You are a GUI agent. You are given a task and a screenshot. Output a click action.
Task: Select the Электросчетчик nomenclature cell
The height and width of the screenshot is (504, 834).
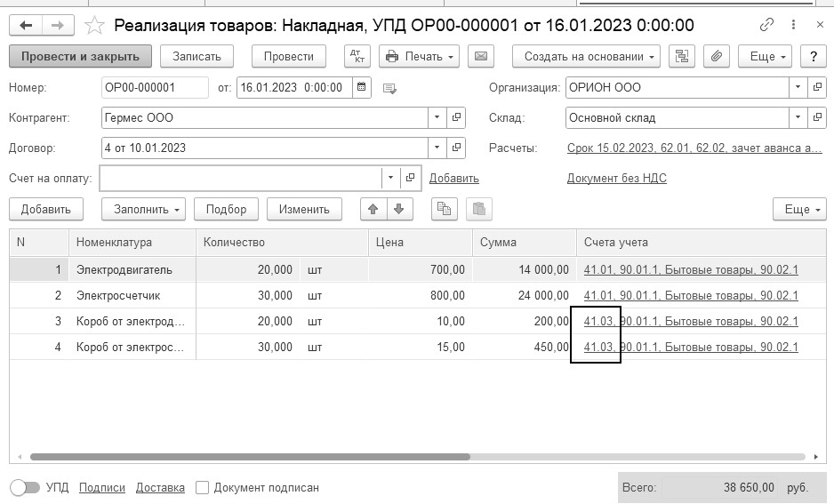click(132, 296)
